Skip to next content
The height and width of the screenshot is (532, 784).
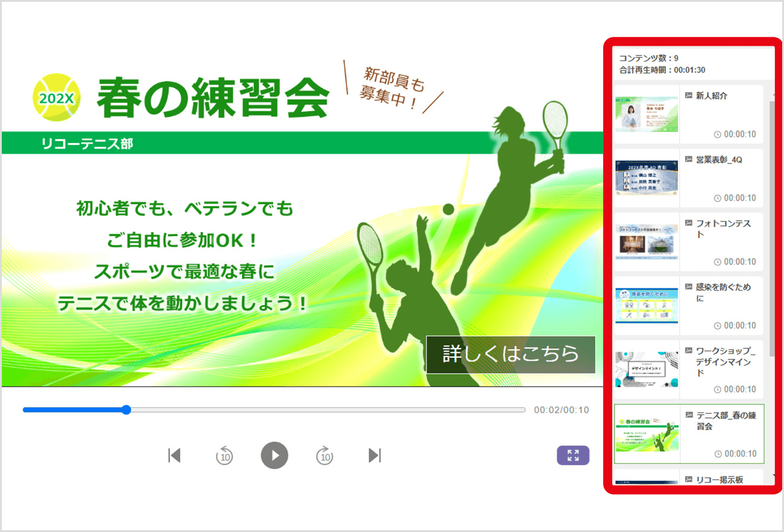click(x=375, y=455)
